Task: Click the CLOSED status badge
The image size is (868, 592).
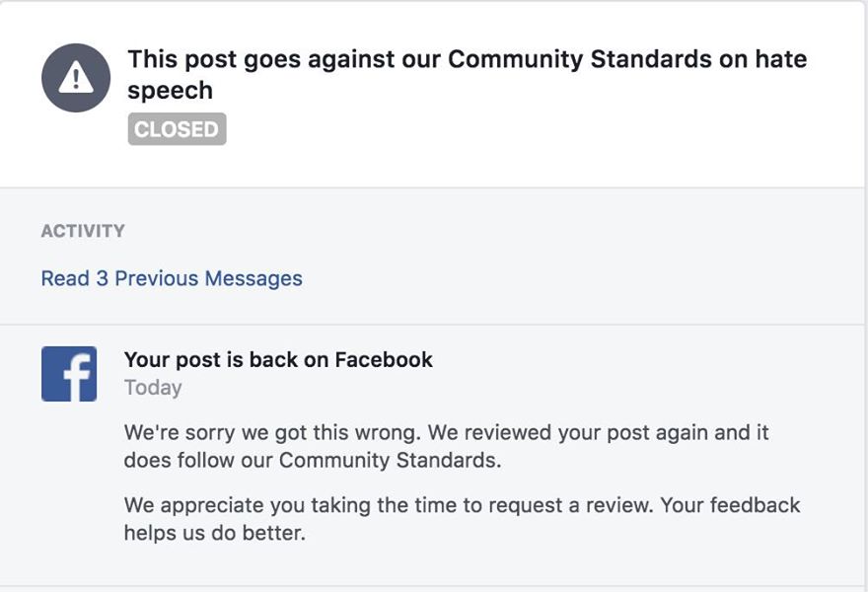Action: point(177,129)
